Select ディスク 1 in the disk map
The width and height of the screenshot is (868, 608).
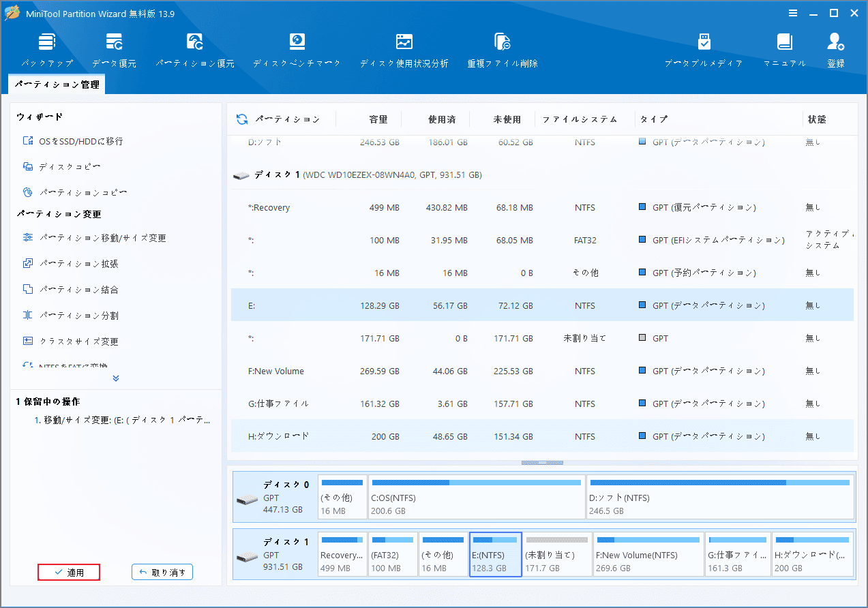pos(275,554)
